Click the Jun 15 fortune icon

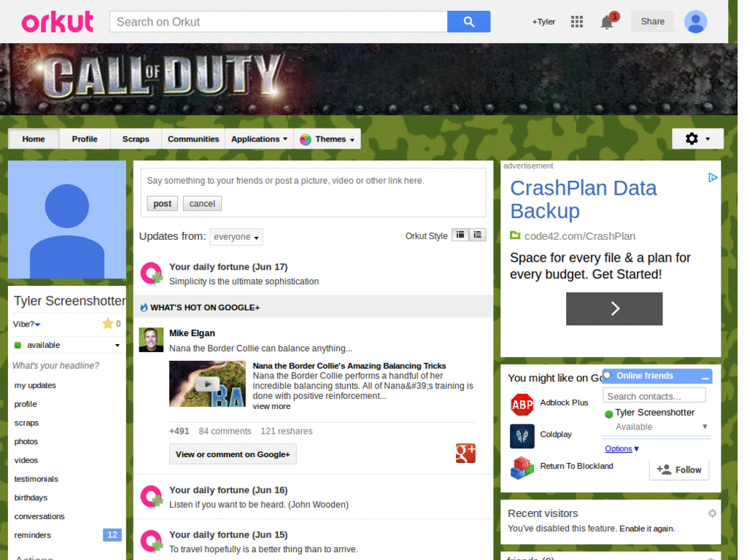tap(152, 542)
